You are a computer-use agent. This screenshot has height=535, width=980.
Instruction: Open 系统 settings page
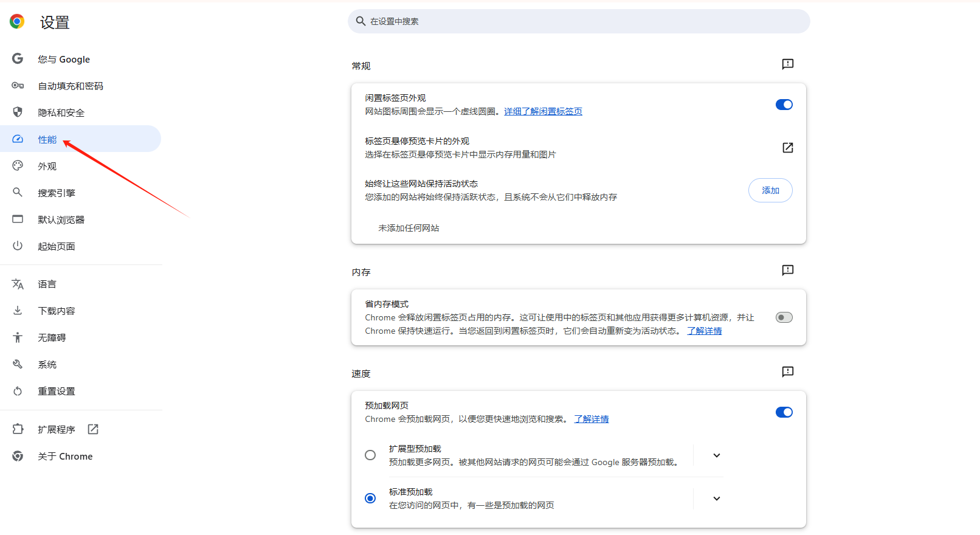tap(80, 364)
